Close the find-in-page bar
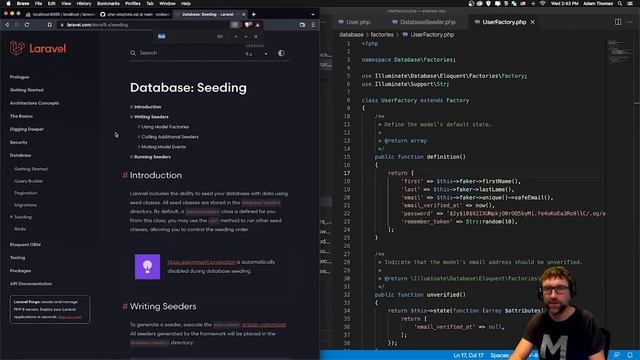This screenshot has width=640, height=360. click(x=256, y=36)
